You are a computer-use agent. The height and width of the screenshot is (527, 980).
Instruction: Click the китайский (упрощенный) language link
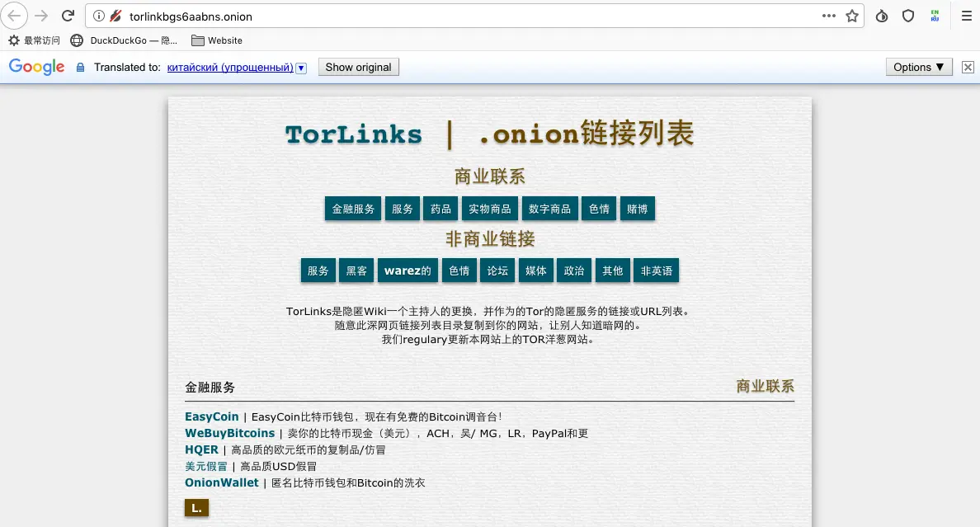coord(230,68)
